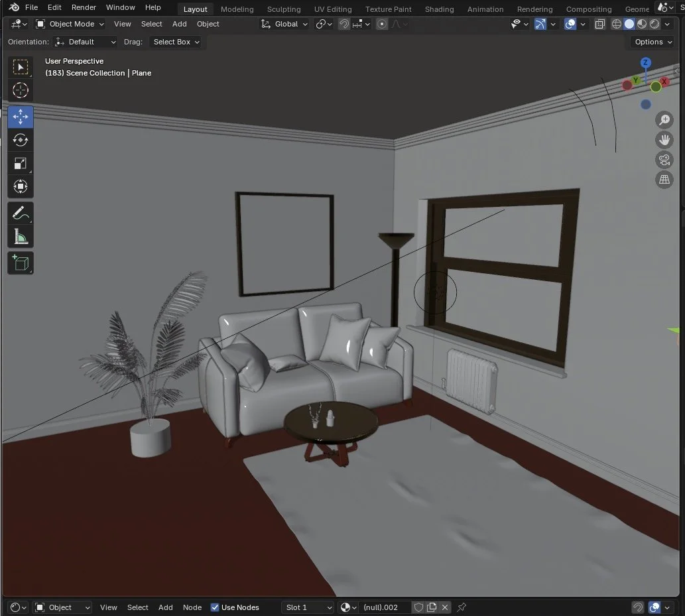Click the material name field (null).002
685x616 pixels.
(x=385, y=607)
